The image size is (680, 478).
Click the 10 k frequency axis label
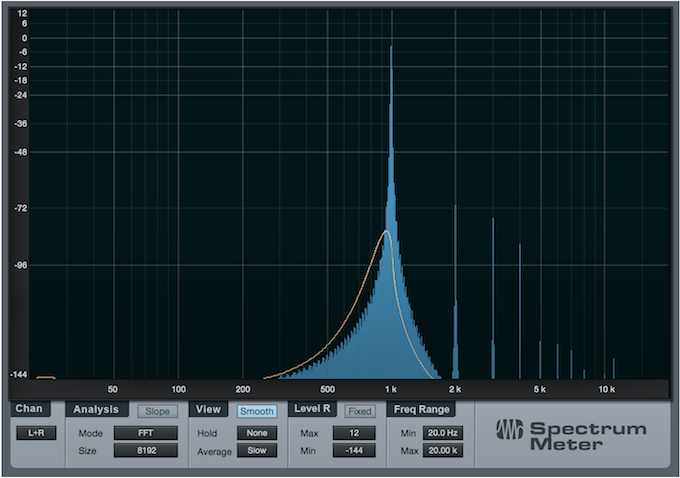click(x=606, y=390)
